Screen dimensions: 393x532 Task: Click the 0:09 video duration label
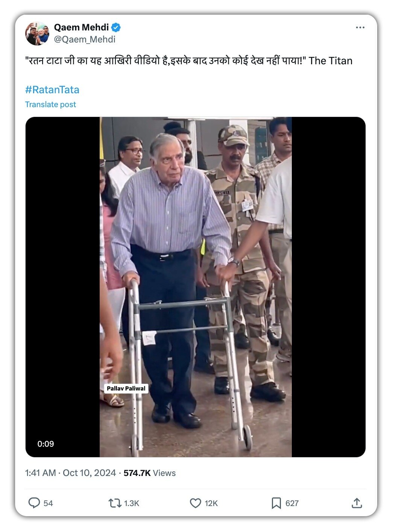point(46,444)
